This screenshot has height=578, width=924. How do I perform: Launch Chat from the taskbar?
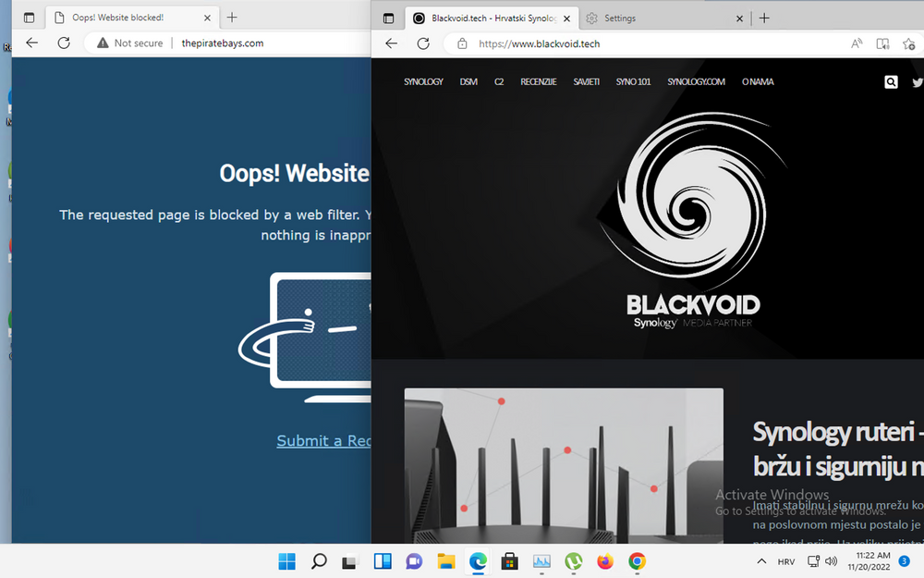coord(414,561)
